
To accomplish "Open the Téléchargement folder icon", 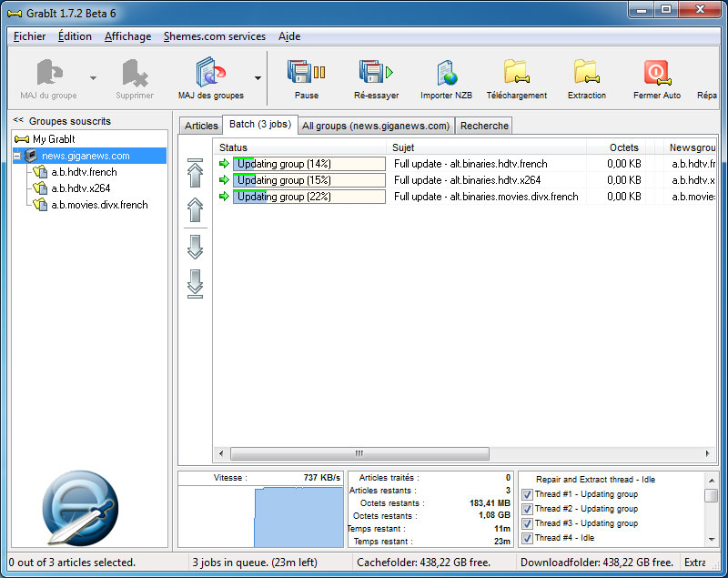I will click(517, 72).
